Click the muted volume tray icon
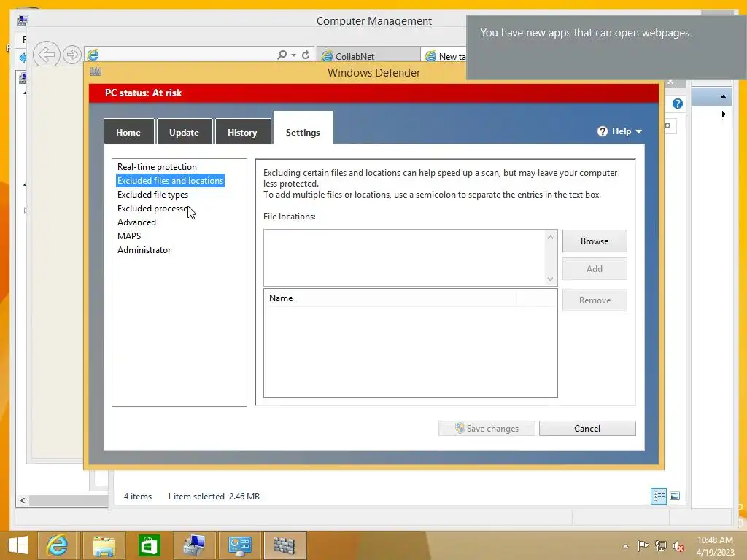The width and height of the screenshot is (747, 560). point(678,546)
